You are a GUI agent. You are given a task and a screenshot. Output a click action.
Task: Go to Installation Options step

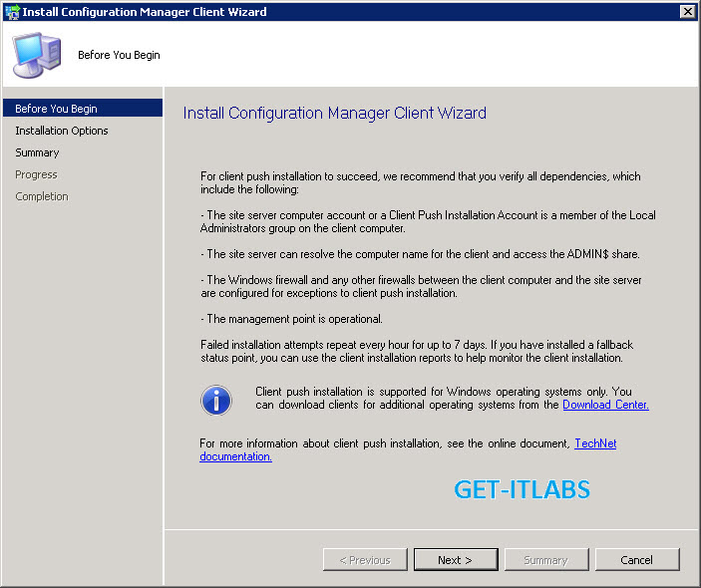point(62,131)
